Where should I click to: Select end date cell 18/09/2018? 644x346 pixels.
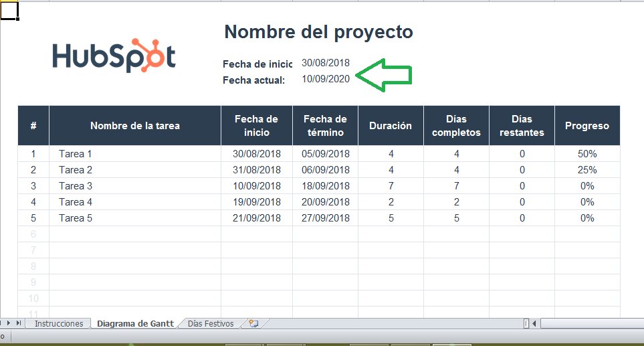click(325, 186)
